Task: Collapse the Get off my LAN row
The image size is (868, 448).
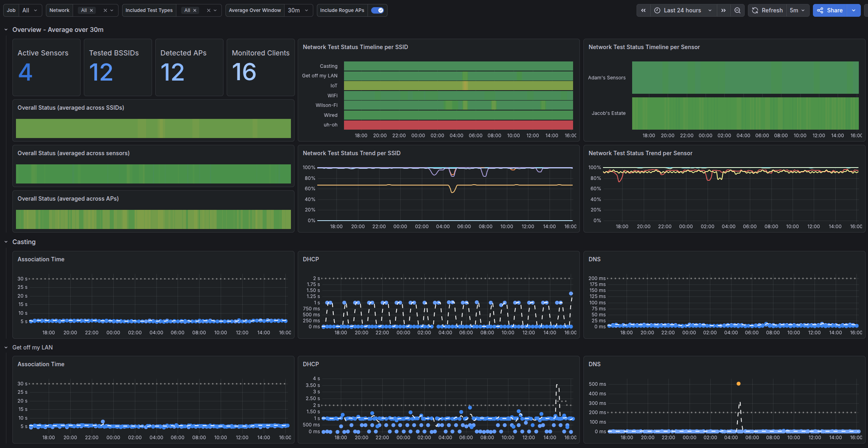Action: point(6,347)
